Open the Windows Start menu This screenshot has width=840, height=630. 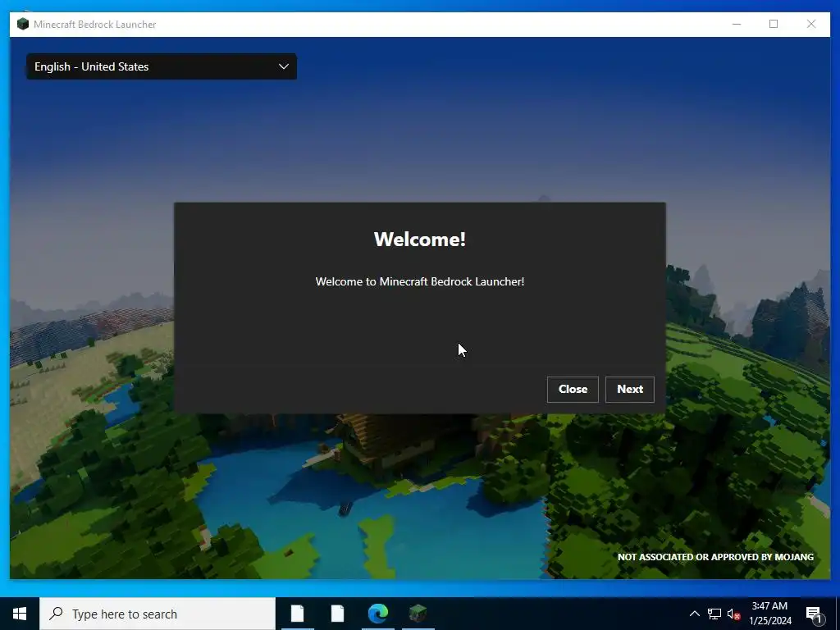tap(20, 614)
